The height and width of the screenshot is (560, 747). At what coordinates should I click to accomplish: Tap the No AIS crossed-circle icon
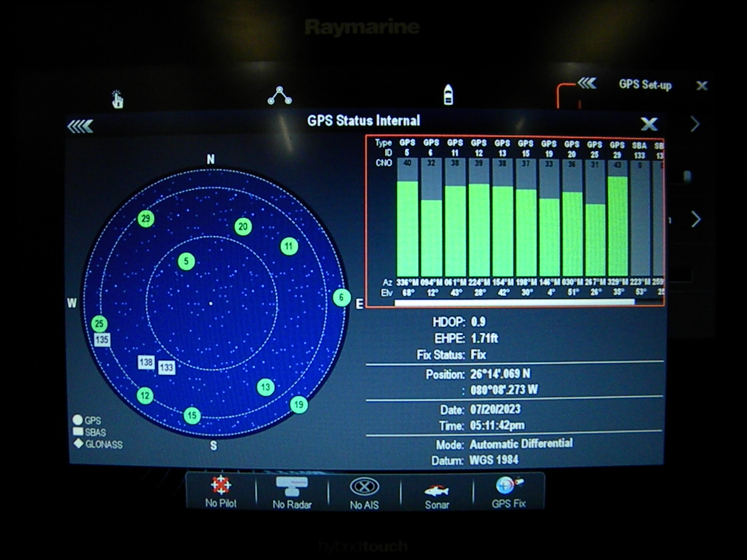tap(364, 486)
